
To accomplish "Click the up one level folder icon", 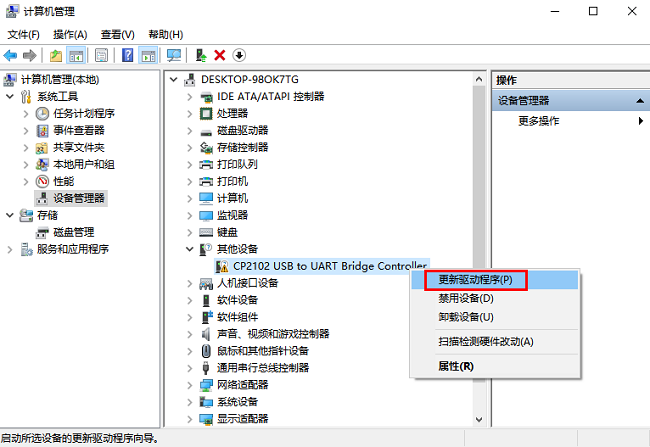I will [57, 54].
